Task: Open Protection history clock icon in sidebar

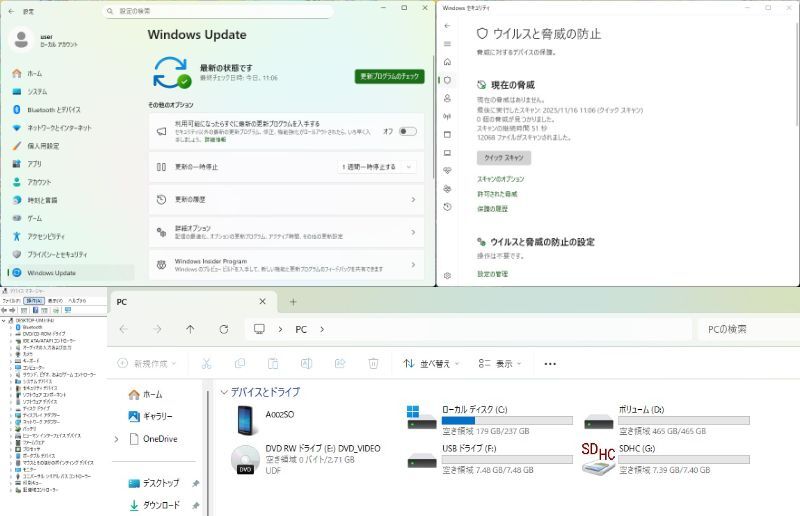Action: (x=447, y=207)
